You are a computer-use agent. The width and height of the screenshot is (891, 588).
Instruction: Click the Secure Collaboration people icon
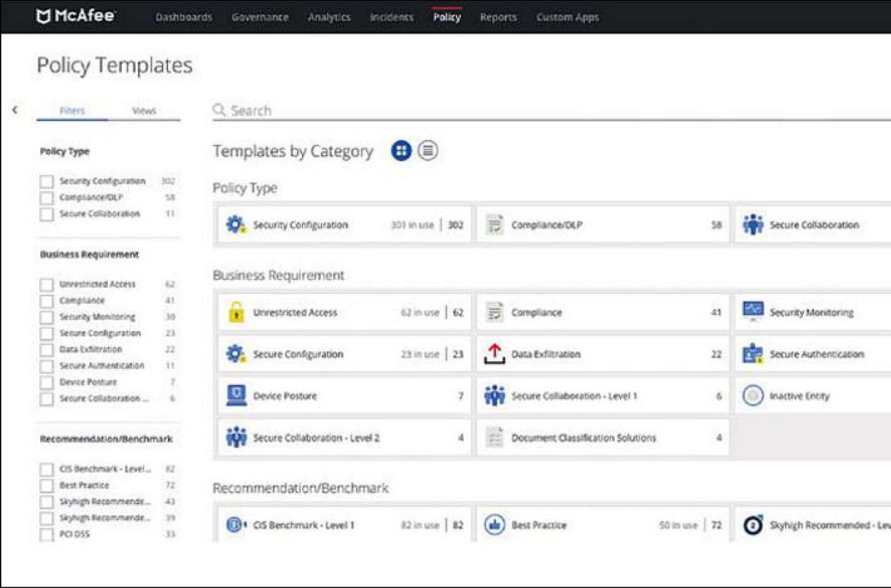753,225
